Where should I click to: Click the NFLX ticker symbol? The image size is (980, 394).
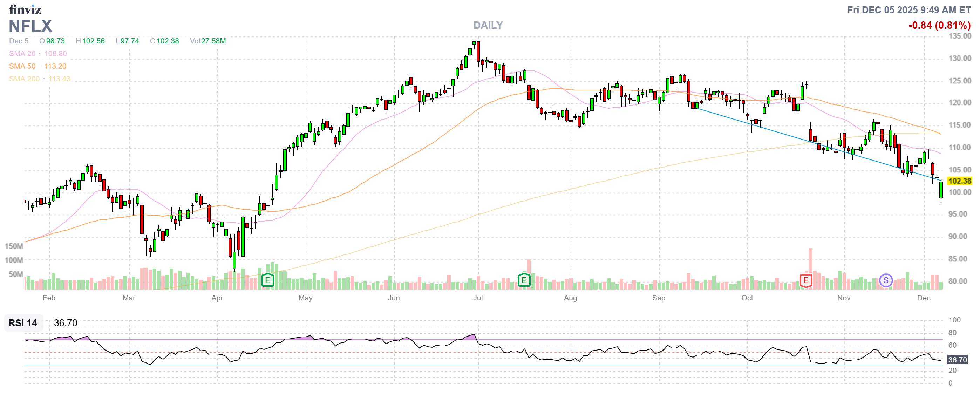(30, 26)
